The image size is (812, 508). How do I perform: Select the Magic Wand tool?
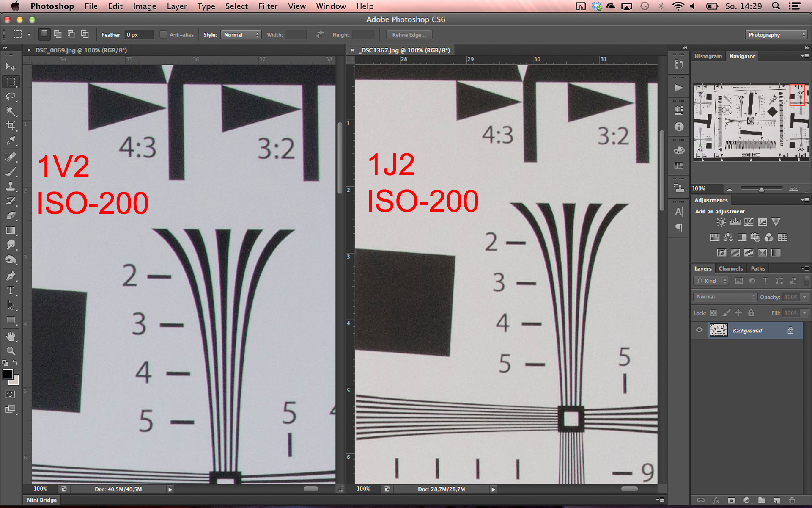point(11,111)
